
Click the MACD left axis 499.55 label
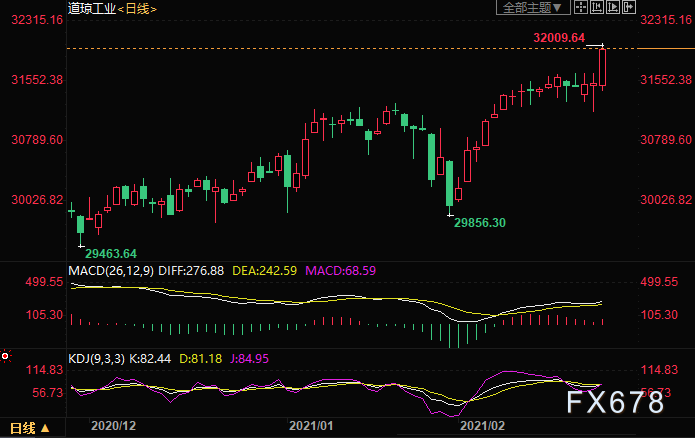click(x=44, y=282)
